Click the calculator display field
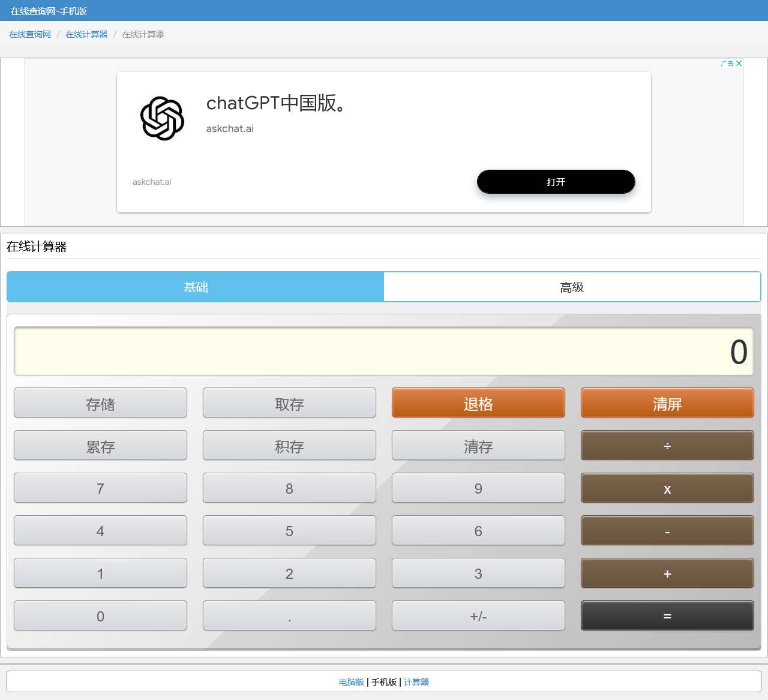Screen dimensions: 768x700 click(x=383, y=351)
